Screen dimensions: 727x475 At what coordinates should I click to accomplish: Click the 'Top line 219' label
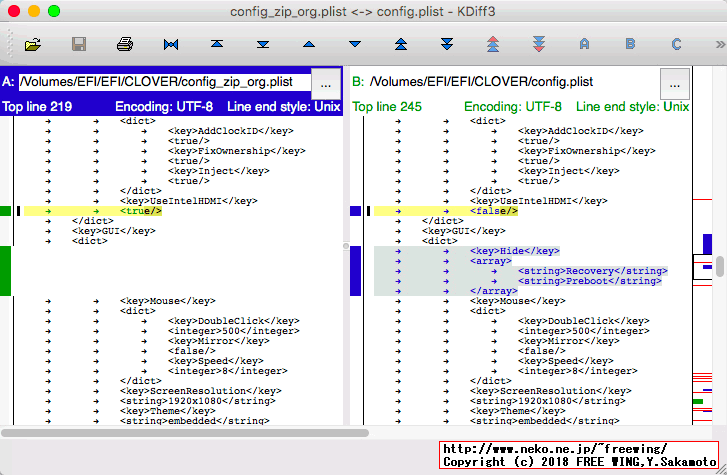coord(37,107)
